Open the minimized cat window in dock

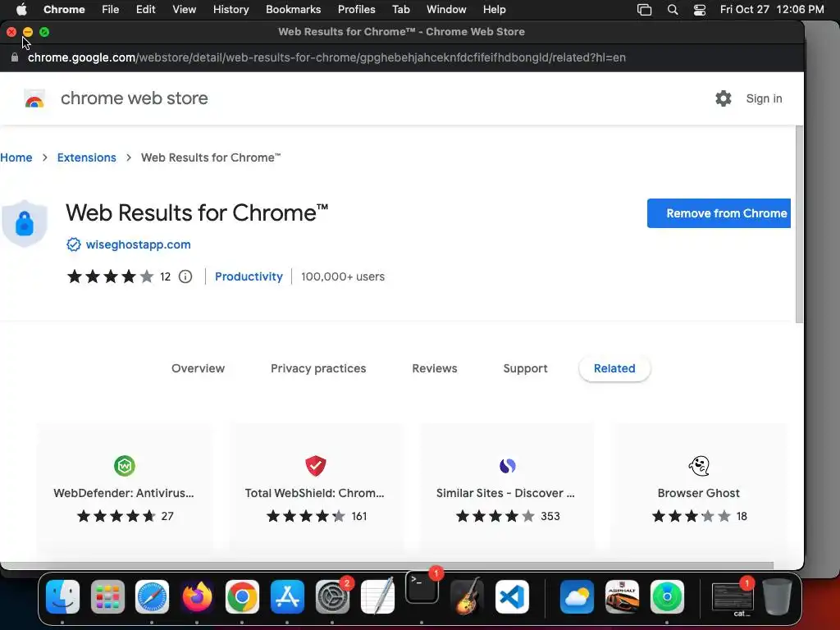[733, 598]
